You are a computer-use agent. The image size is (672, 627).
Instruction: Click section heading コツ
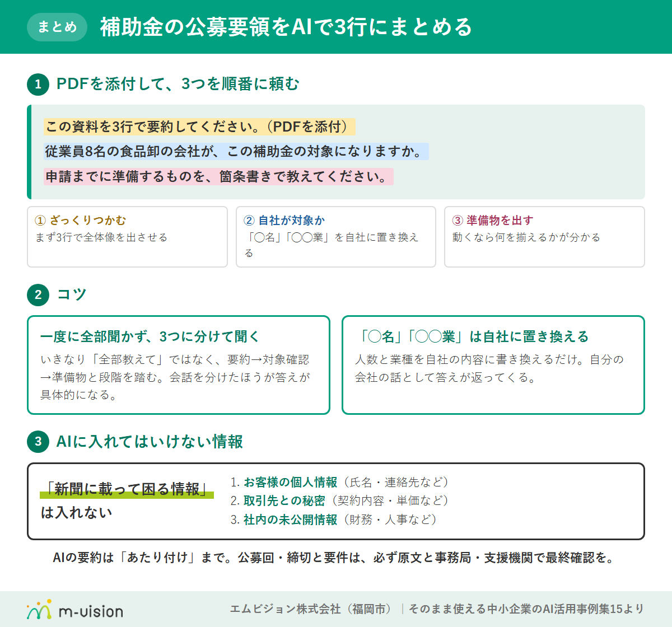[x=72, y=294]
